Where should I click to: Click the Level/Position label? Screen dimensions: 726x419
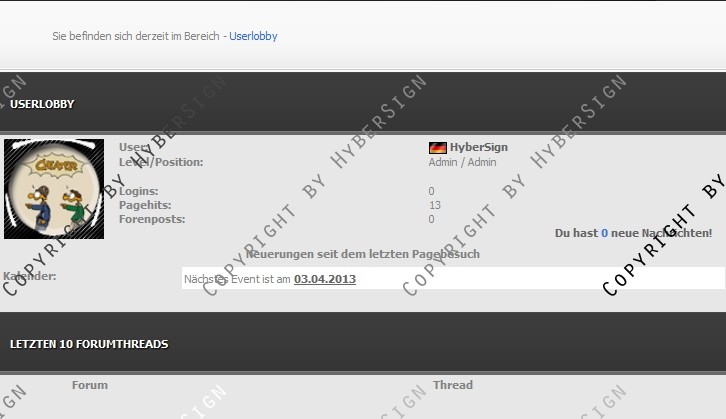(x=161, y=162)
